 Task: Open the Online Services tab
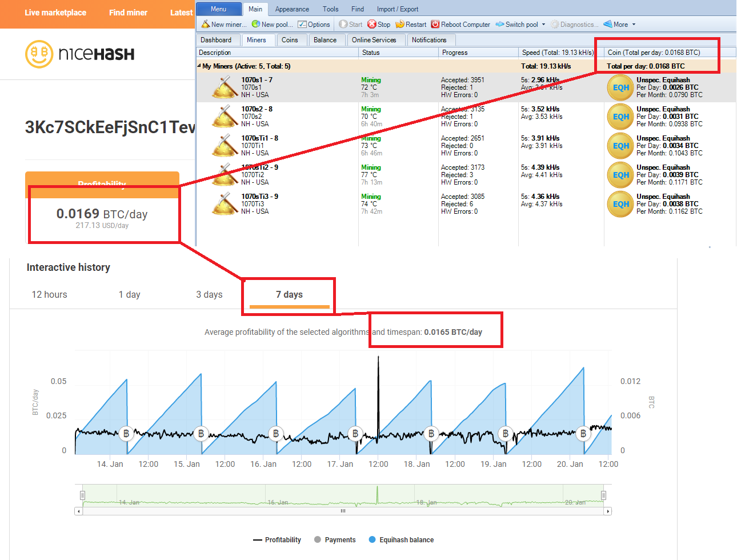pyautogui.click(x=374, y=40)
